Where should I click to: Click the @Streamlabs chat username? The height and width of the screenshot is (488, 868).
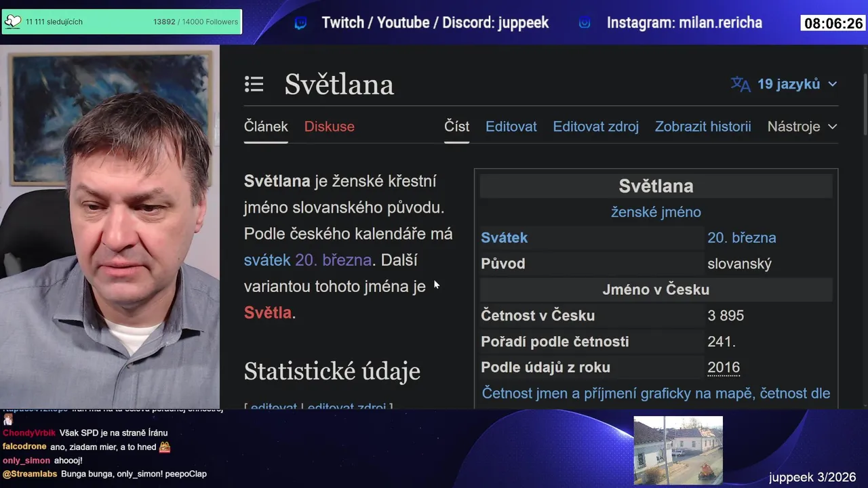click(30, 474)
